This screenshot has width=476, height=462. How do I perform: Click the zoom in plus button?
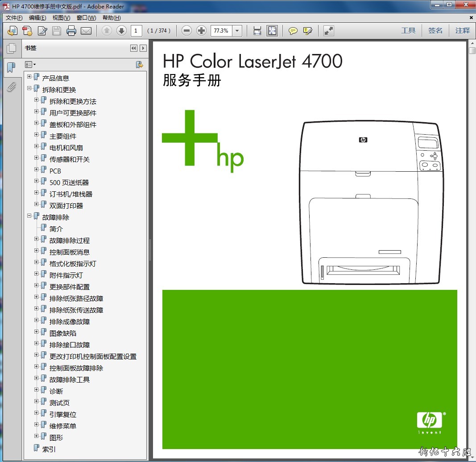click(x=202, y=31)
